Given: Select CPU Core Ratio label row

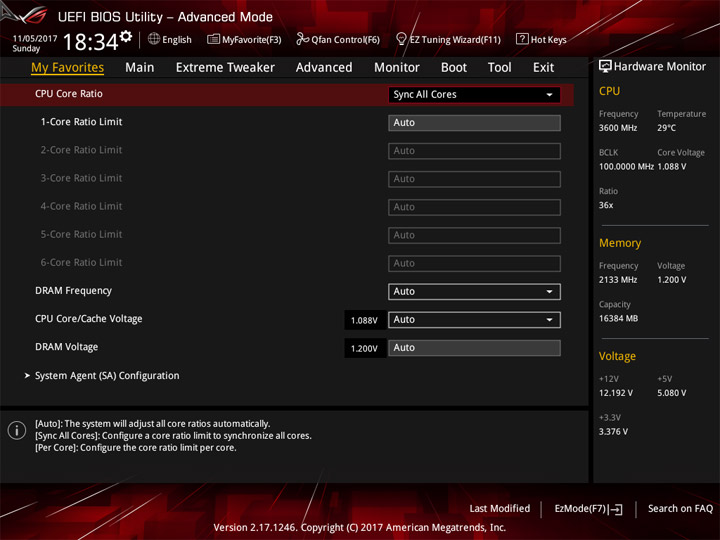Looking at the screenshot, I should [287, 94].
